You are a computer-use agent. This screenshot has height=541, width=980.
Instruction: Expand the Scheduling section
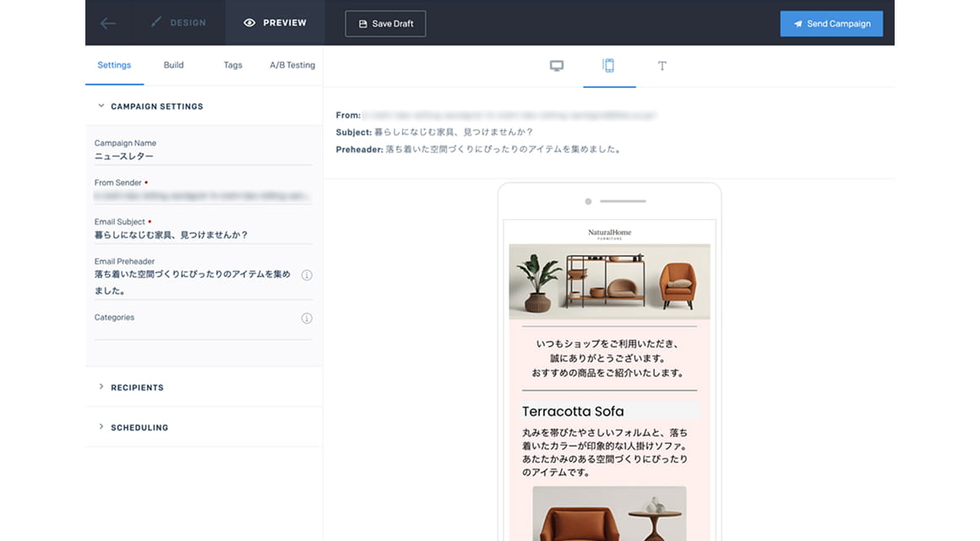tap(139, 428)
